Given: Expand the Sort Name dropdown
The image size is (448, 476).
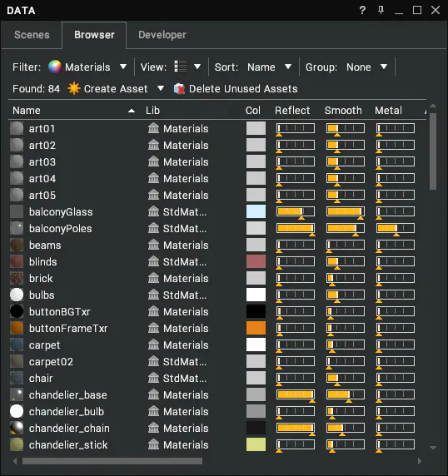Looking at the screenshot, I should (x=288, y=67).
